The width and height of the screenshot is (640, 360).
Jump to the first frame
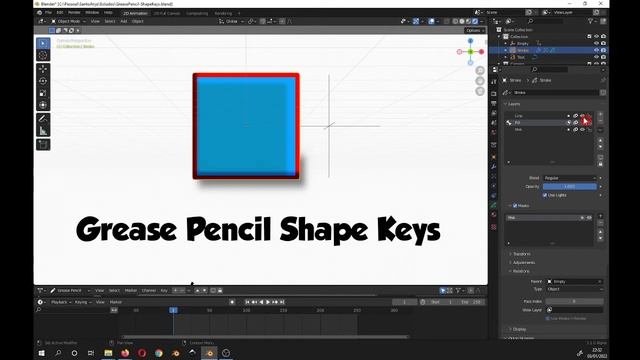247,302
